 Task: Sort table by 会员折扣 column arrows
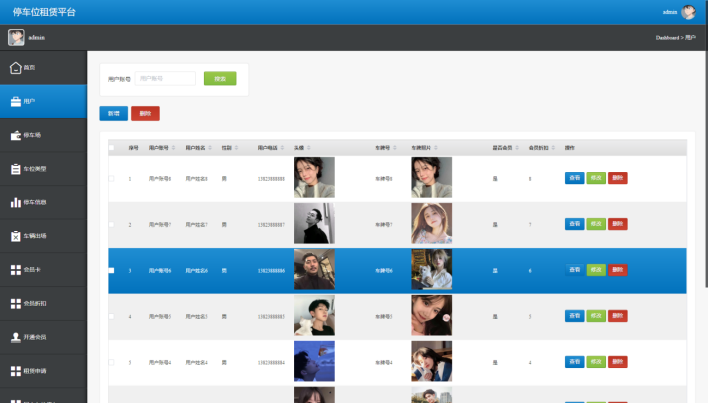[553, 148]
